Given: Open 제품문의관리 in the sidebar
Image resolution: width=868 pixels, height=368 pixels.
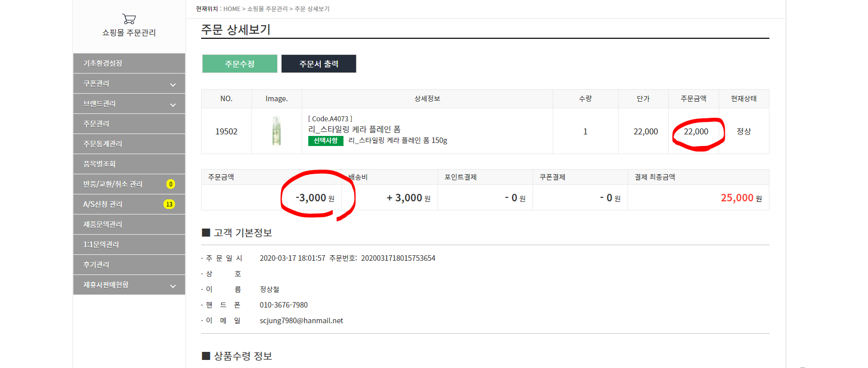Looking at the screenshot, I should [129, 225].
